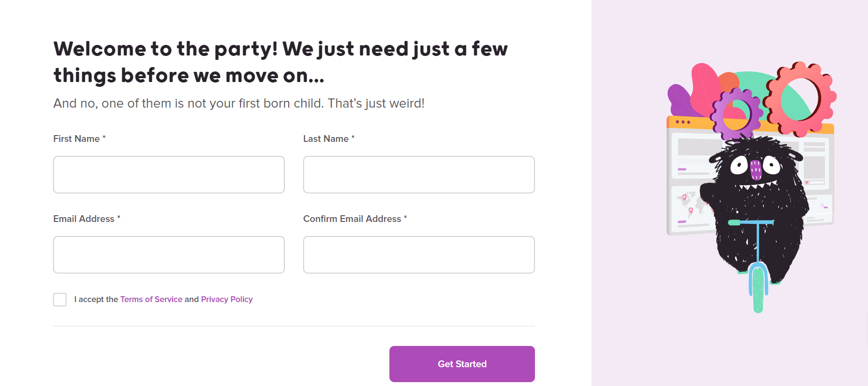Focus the Last Name text box

(419, 175)
